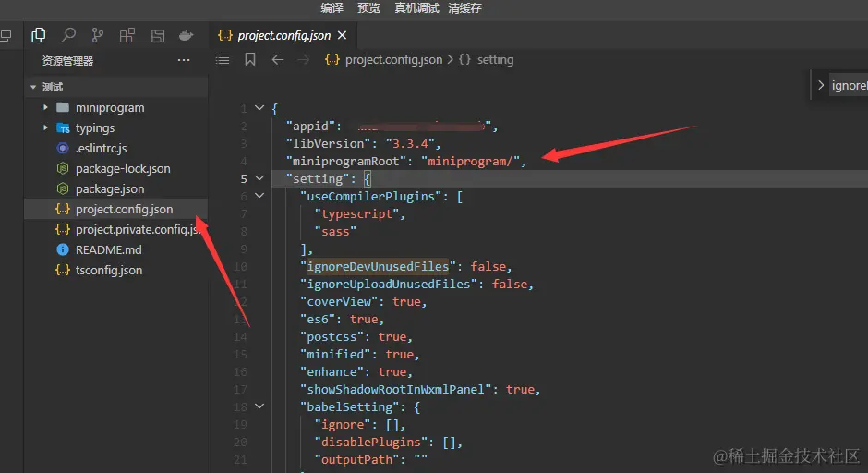Click the typings TS folder icon
This screenshot has width=868, height=473.
[63, 127]
